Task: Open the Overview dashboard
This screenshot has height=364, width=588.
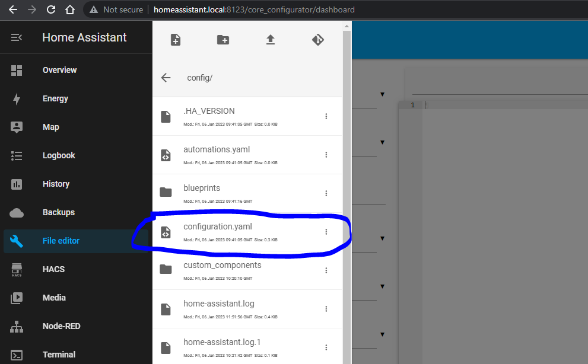Action: (76, 70)
